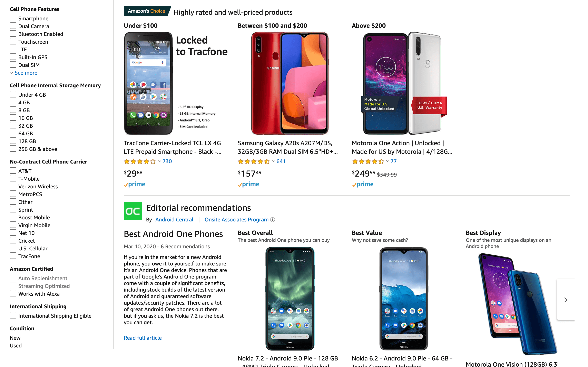Click the Prime checkmark icon under TracFone phone
Screen dimensions: 588x367
(126, 184)
